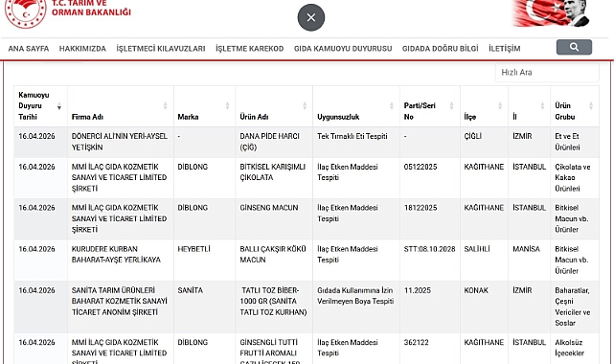The height and width of the screenshot is (364, 614).
Task: Sort table by Ürün Grubu arrows
Action: click(591, 105)
